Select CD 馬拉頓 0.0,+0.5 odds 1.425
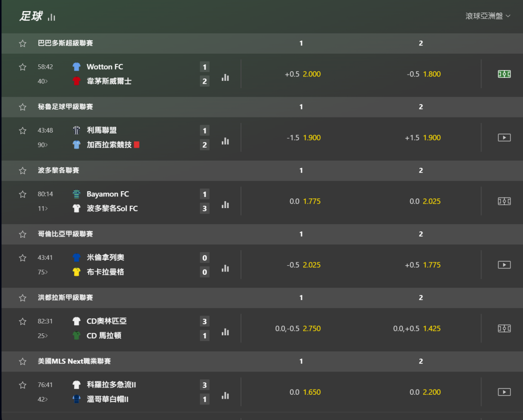The image size is (523, 420). 416,329
